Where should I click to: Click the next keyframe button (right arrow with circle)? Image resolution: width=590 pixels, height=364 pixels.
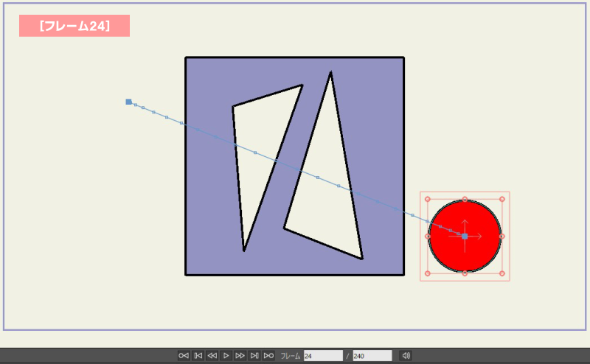pyautogui.click(x=268, y=355)
